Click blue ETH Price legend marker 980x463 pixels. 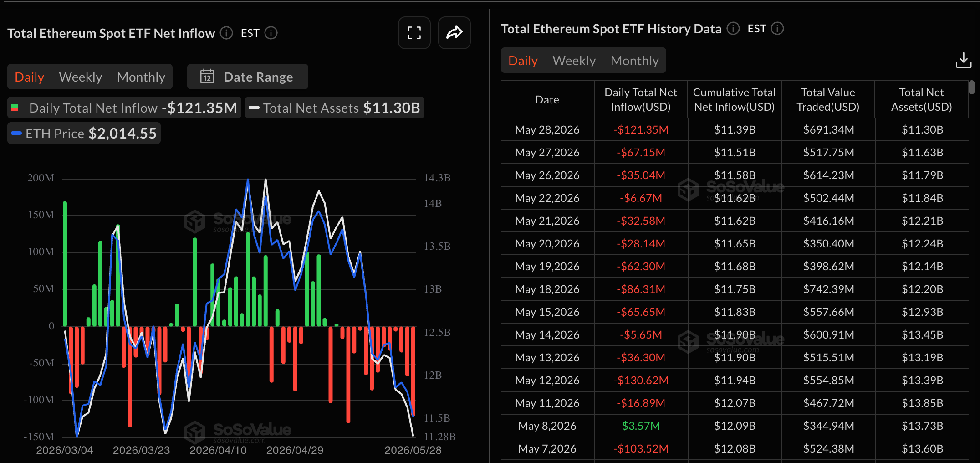(16, 134)
